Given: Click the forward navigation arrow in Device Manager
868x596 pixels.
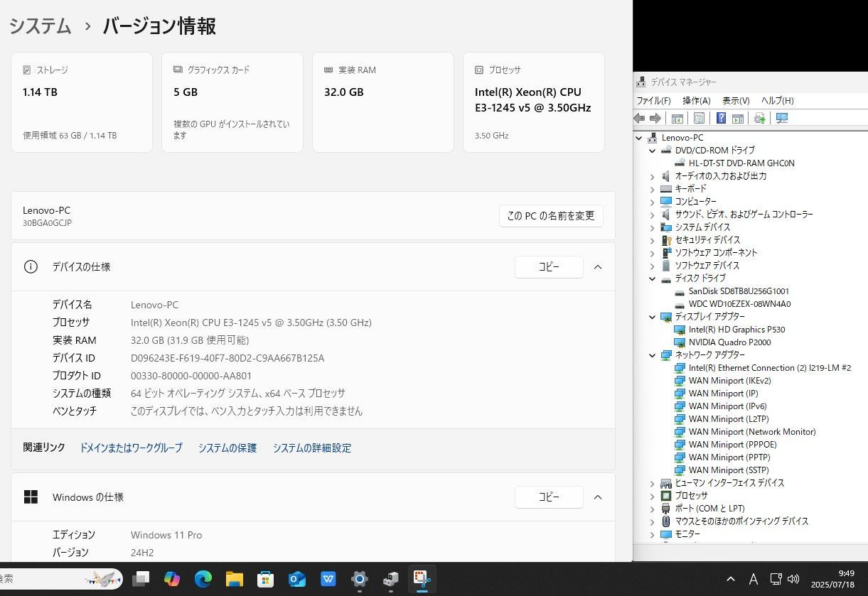Looking at the screenshot, I should coord(655,118).
